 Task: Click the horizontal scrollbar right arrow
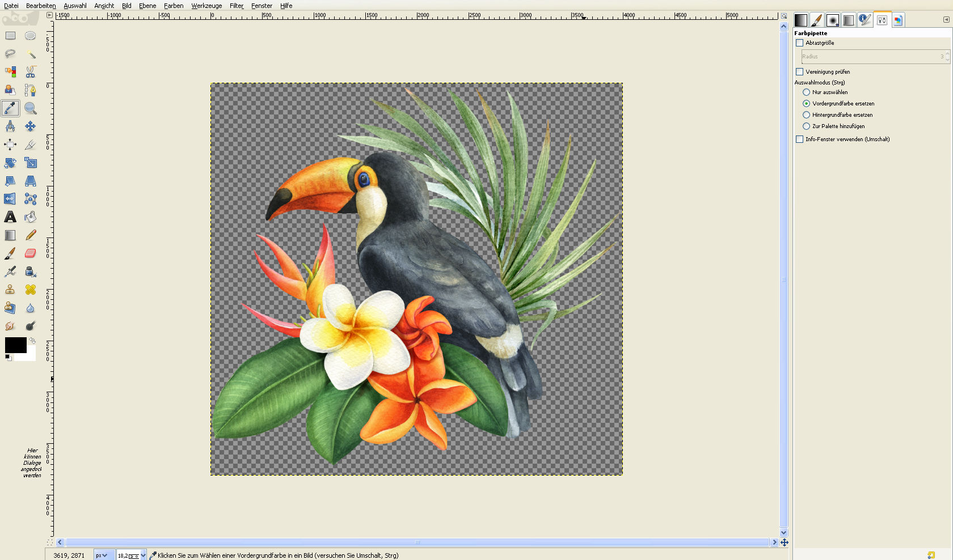774,542
